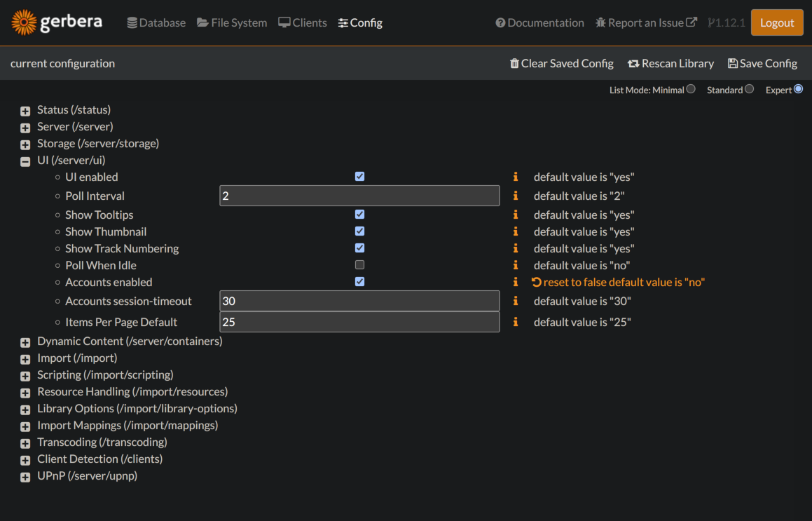Click the Accounts session-timeout input field
The image size is (812, 521).
coord(359,302)
